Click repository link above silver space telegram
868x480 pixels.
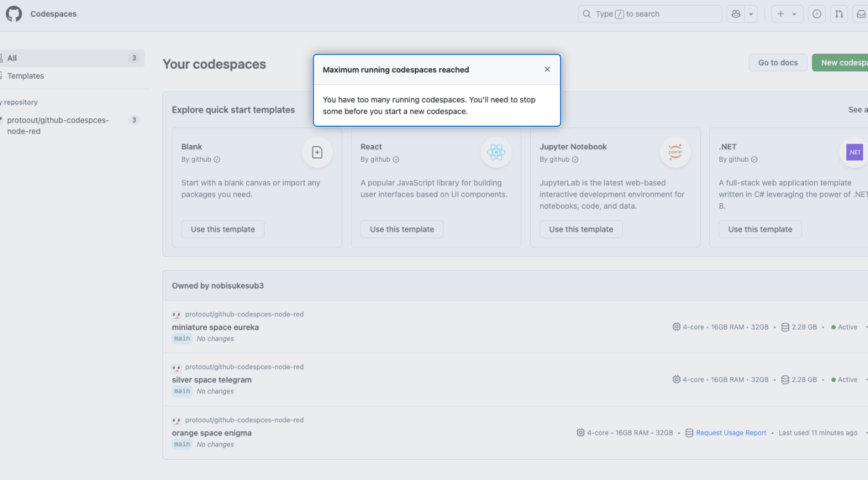pos(244,367)
